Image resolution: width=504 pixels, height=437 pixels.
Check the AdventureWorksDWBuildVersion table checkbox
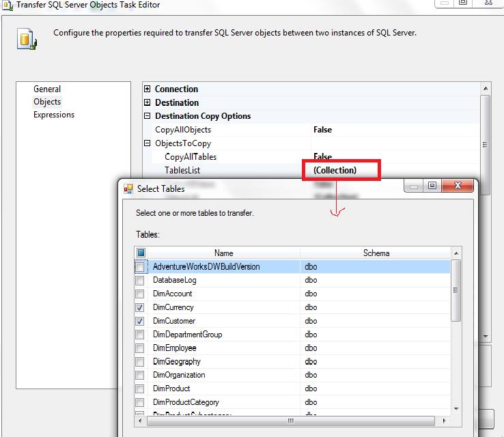pyautogui.click(x=140, y=266)
